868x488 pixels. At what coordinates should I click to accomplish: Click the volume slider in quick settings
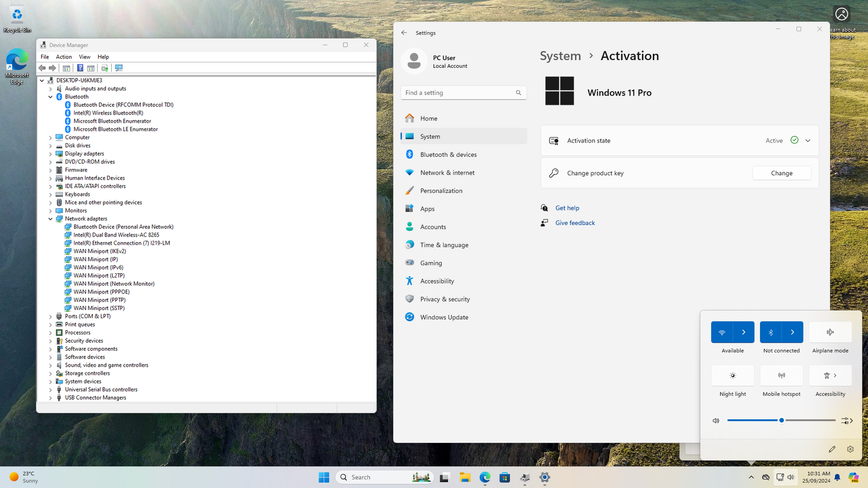point(781,421)
